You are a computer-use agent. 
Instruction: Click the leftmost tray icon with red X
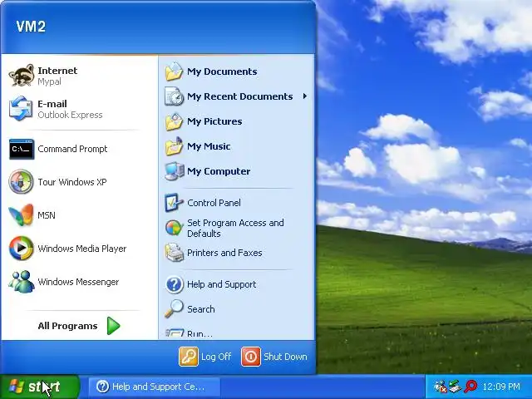[440, 387]
